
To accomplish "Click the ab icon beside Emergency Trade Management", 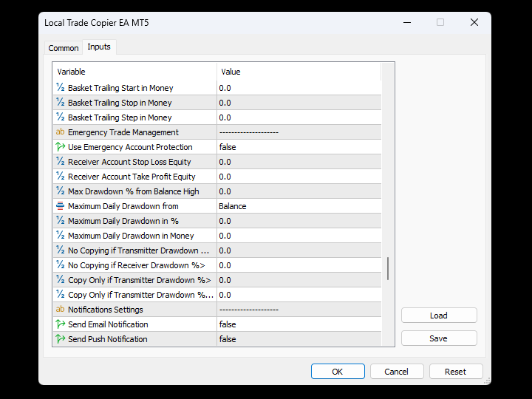I will point(61,132).
